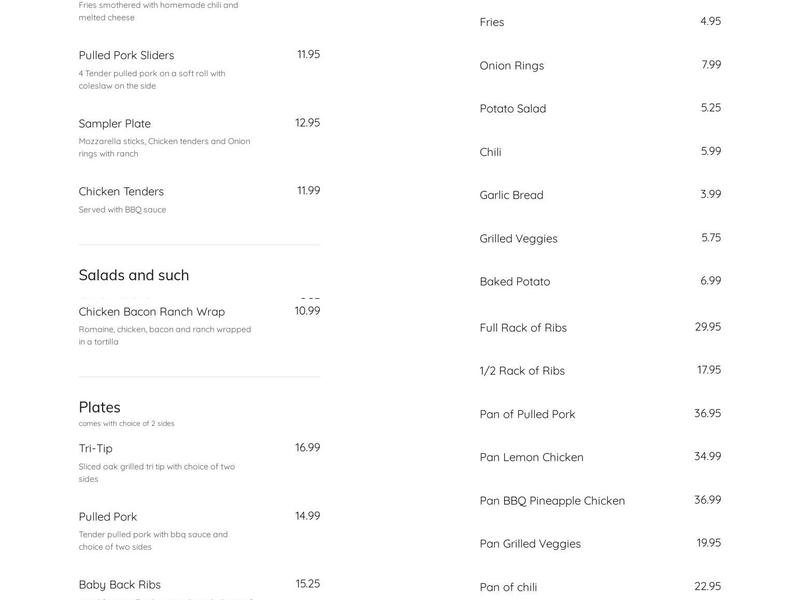Viewport: 800px width, 600px height.
Task: Click the Pulled Pork Sliders menu item
Action: click(126, 55)
